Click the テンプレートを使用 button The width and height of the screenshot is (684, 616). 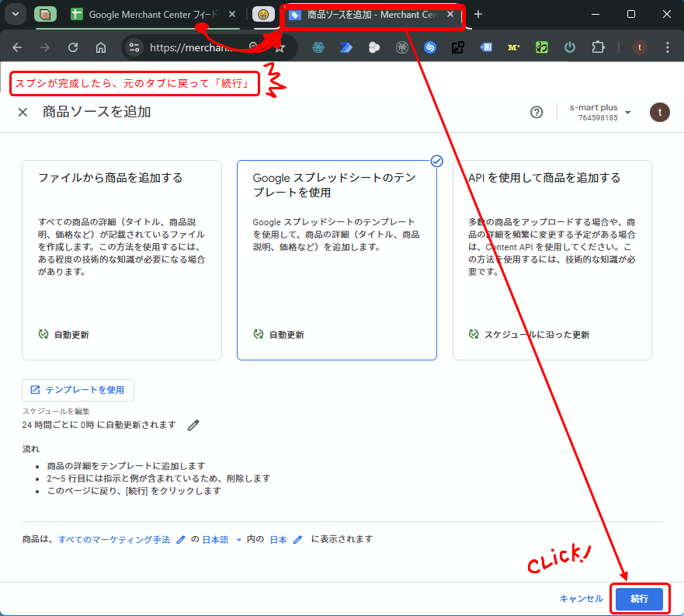tap(78, 390)
